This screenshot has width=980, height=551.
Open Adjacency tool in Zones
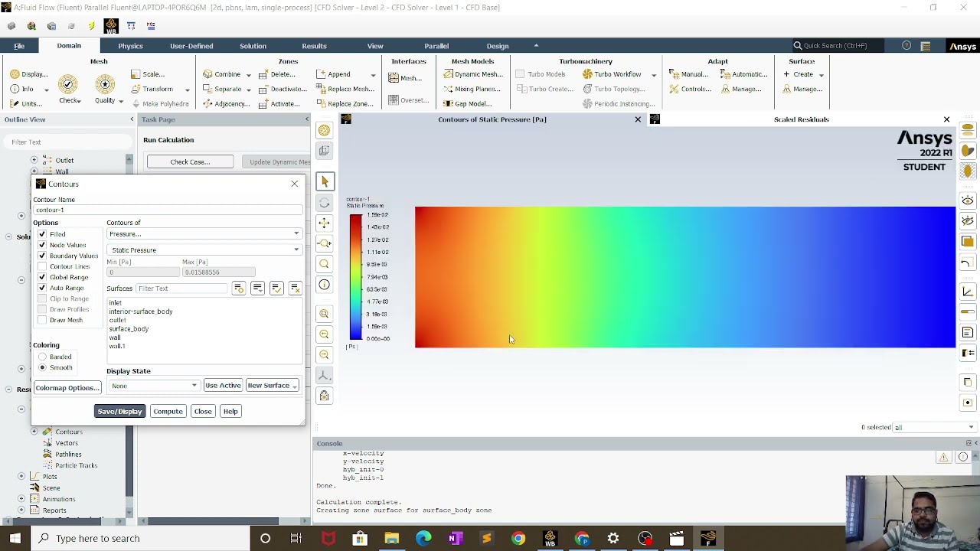pos(226,103)
